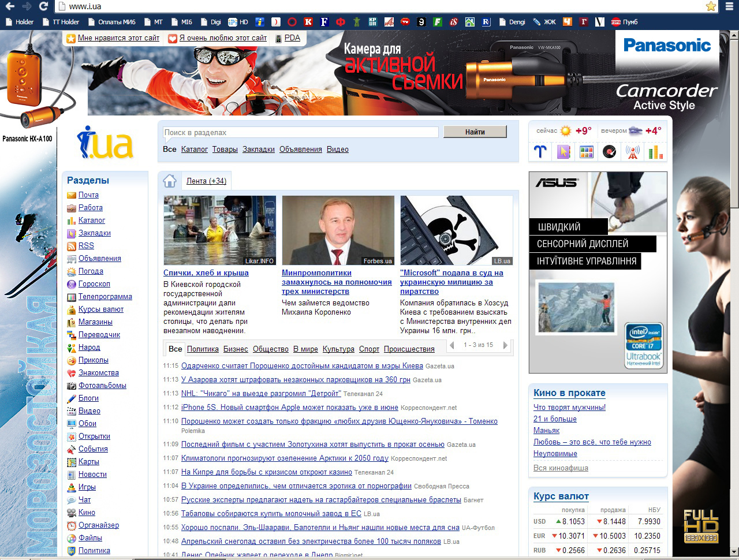
Task: Open the pirate skull disc thumbnail
Action: tap(457, 230)
